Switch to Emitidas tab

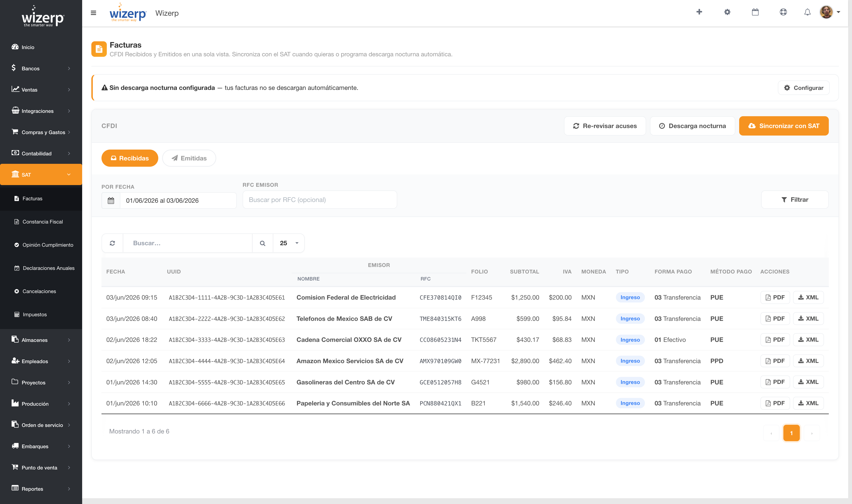(x=189, y=158)
